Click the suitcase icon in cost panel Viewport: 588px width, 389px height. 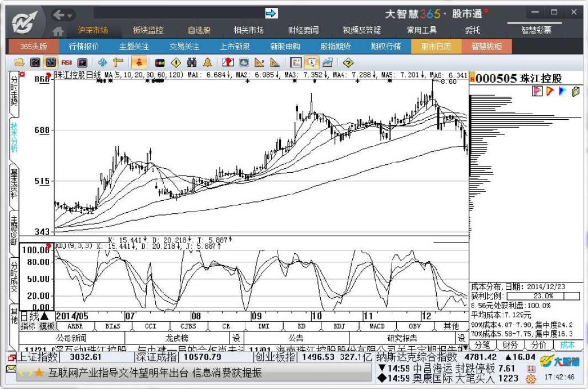(x=575, y=91)
